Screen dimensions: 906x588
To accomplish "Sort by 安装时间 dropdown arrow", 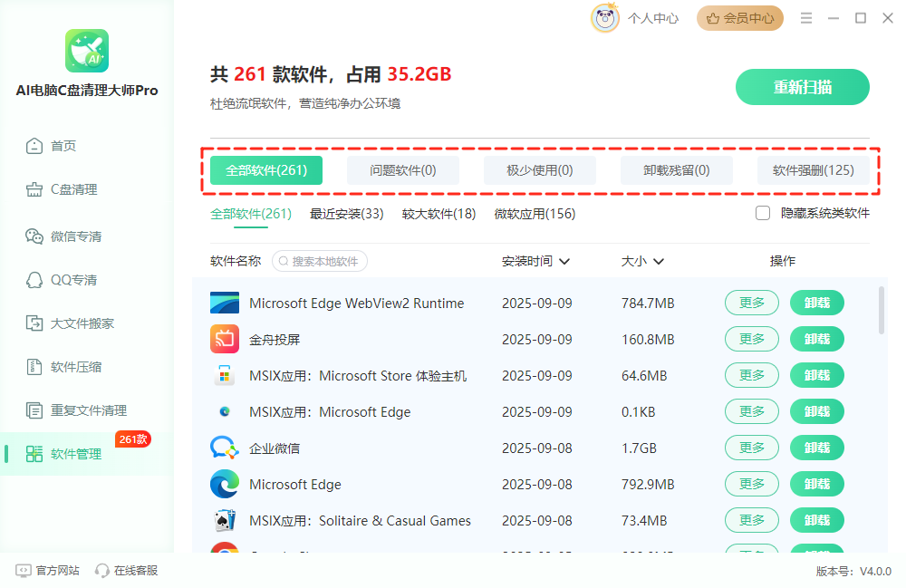I will (564, 262).
